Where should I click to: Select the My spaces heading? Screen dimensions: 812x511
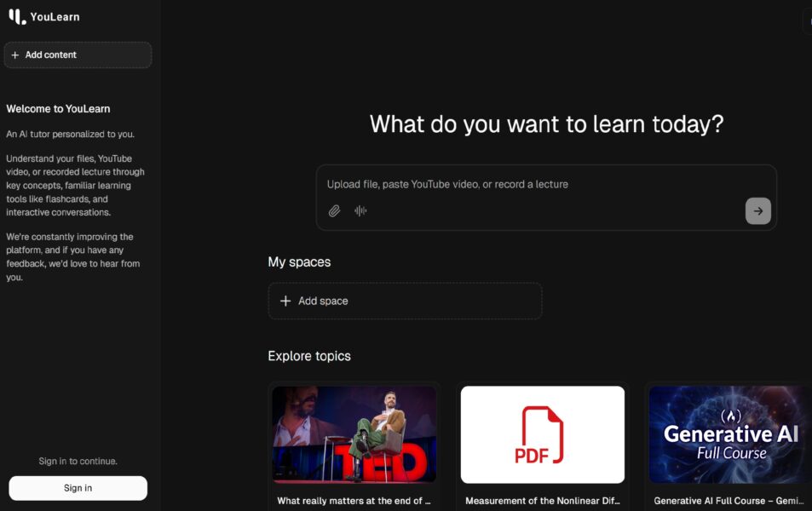tap(299, 262)
